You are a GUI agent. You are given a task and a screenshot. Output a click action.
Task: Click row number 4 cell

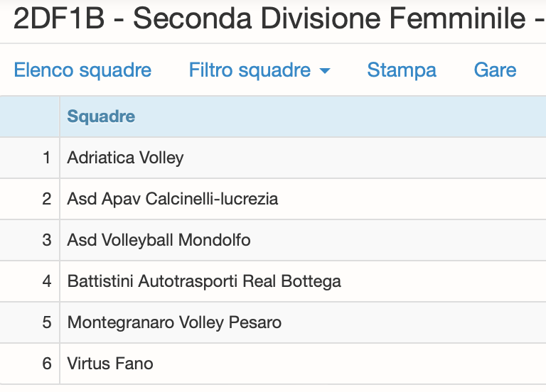point(30,281)
